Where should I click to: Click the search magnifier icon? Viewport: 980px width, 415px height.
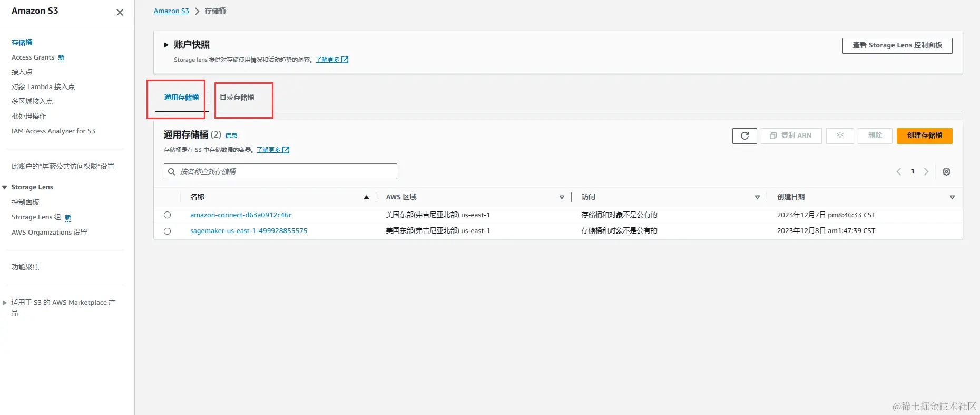tap(171, 171)
